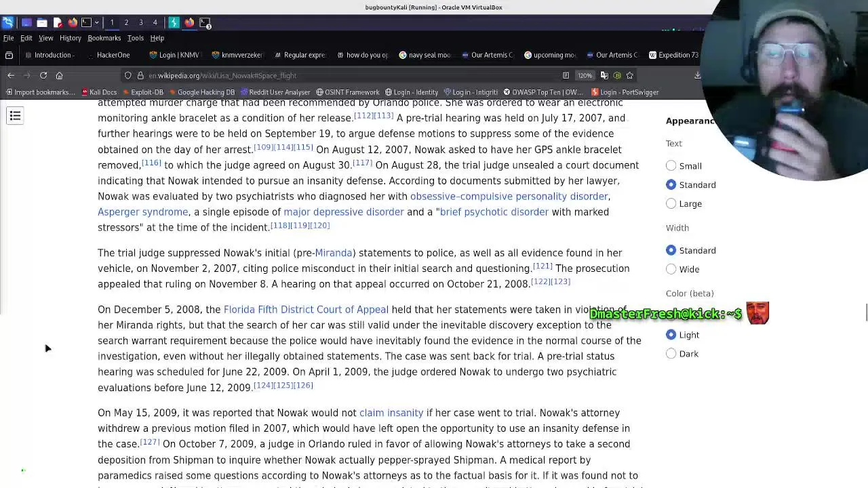Viewport: 868px width, 488px height.
Task: Launch terminal emulator from the panel launcher
Action: (x=86, y=22)
